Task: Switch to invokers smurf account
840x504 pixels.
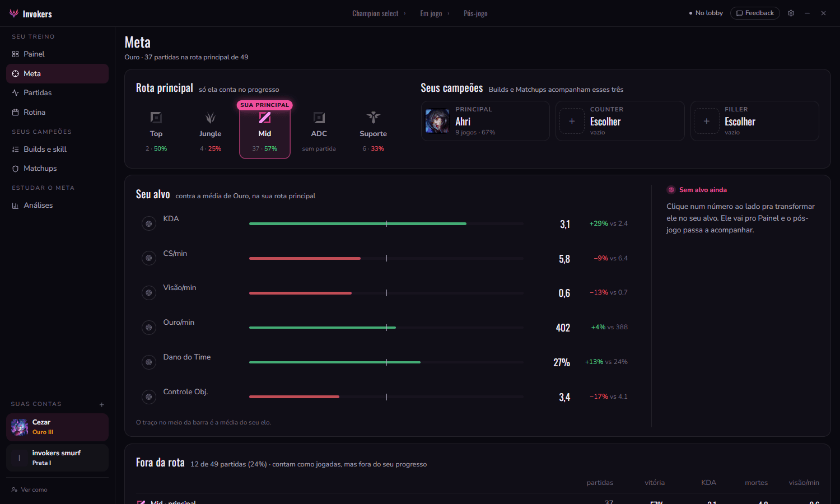Action: tap(57, 458)
